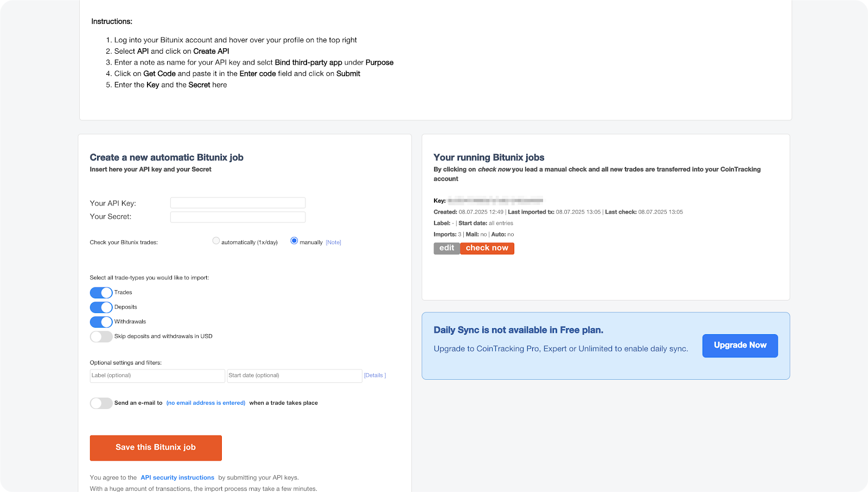
Task: Toggle the Trades import switch
Action: [x=101, y=292]
